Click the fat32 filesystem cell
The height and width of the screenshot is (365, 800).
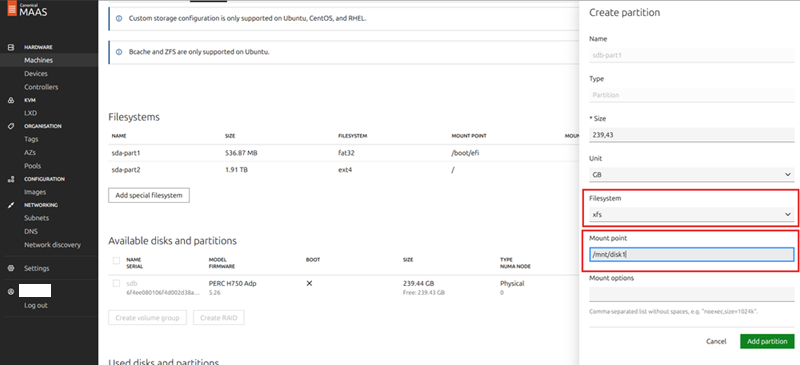(346, 153)
